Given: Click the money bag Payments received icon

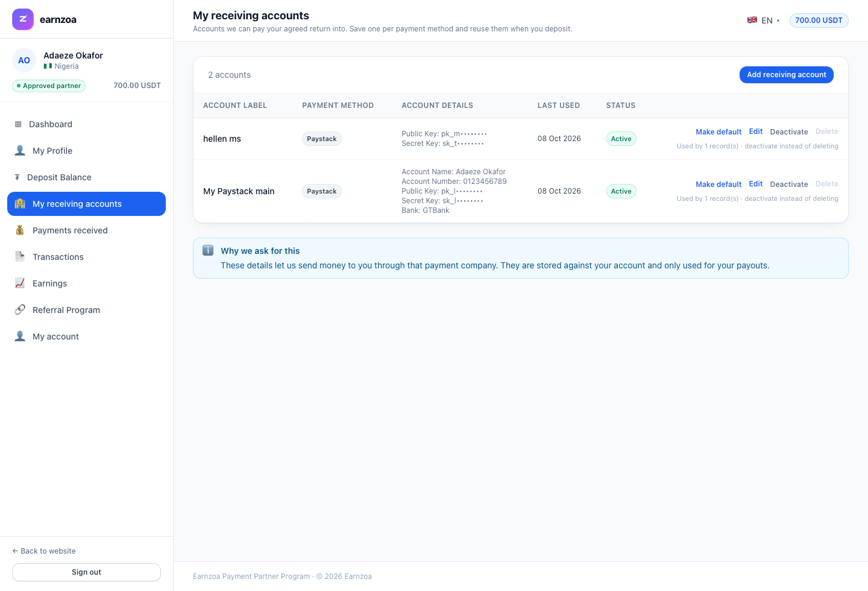Looking at the screenshot, I should [20, 230].
